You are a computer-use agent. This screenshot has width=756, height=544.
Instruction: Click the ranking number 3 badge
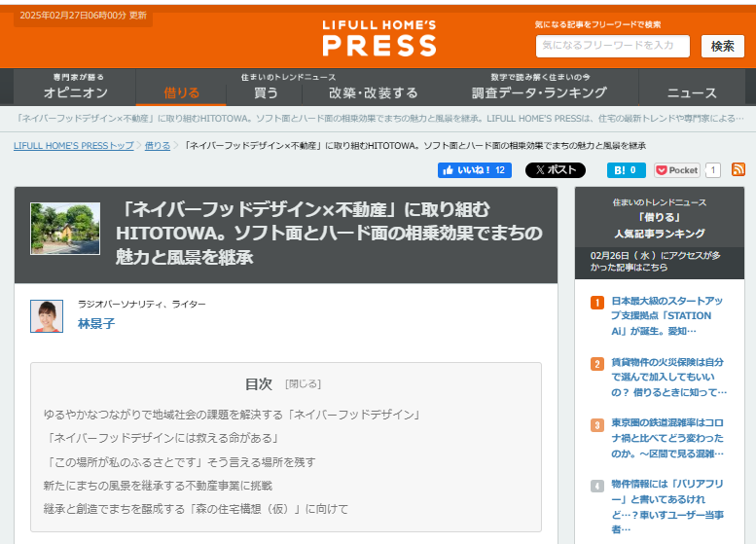pyautogui.click(x=597, y=425)
